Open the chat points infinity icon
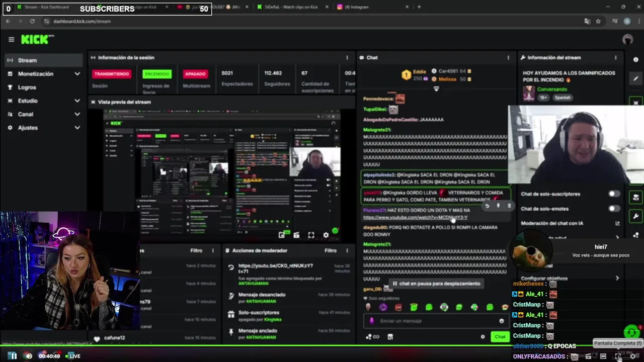The image size is (644, 362). coord(373,337)
